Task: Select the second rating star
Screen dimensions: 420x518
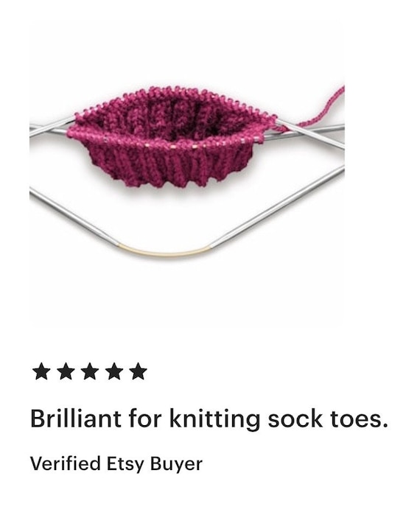Action: click(66, 371)
